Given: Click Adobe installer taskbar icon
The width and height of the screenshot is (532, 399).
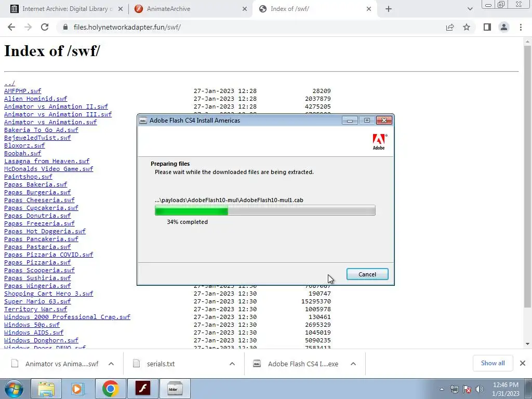Looking at the screenshot, I should pyautogui.click(x=175, y=389).
